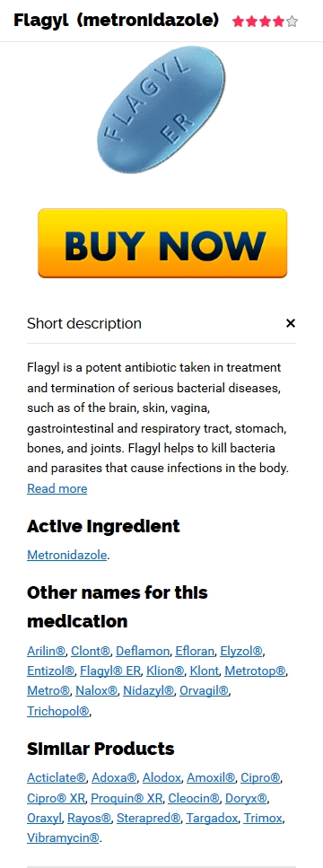Viewport: 323px width, 868px height.
Task: Open the Acticlate® similar product
Action: pos(57,777)
